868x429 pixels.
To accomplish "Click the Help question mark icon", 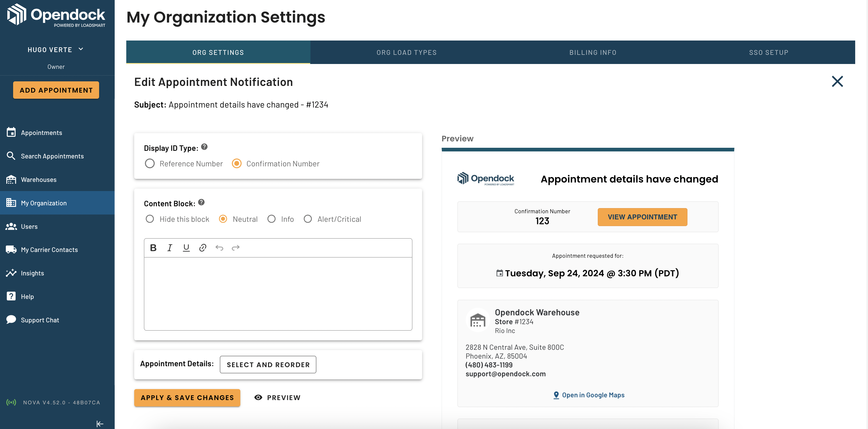I will (11, 296).
